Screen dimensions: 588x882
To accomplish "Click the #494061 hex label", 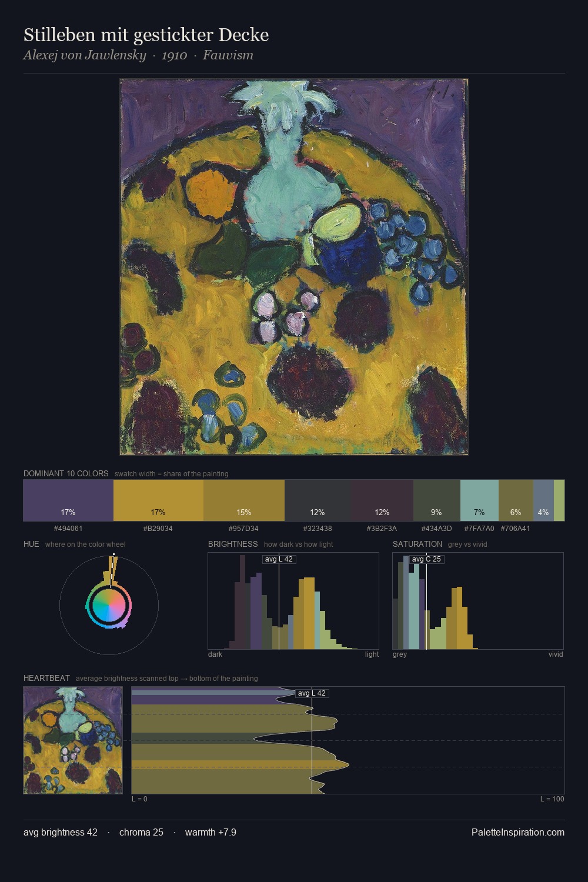I will tap(68, 529).
